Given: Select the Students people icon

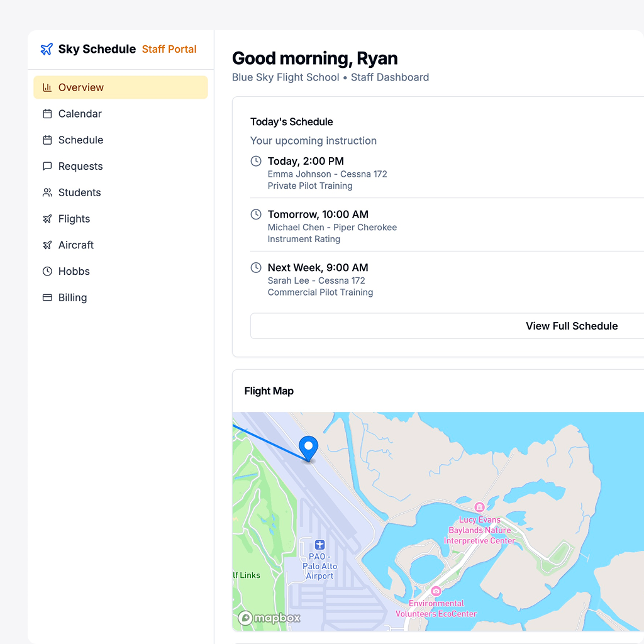Looking at the screenshot, I should tap(47, 192).
